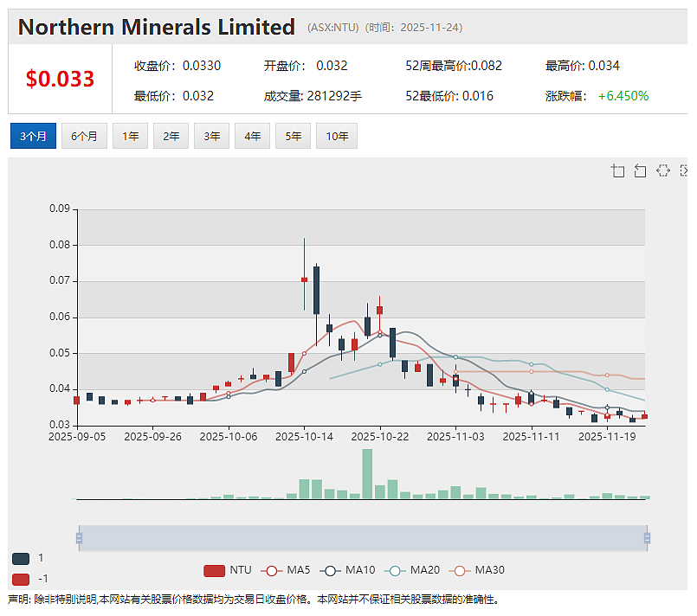Click the data zoom slider track
697x616 pixels.
(363, 538)
